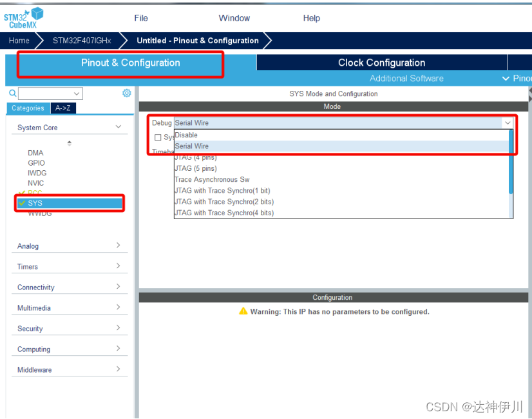The image size is (532, 419).
Task: Switch to Clock Configuration tab
Action: click(x=382, y=63)
